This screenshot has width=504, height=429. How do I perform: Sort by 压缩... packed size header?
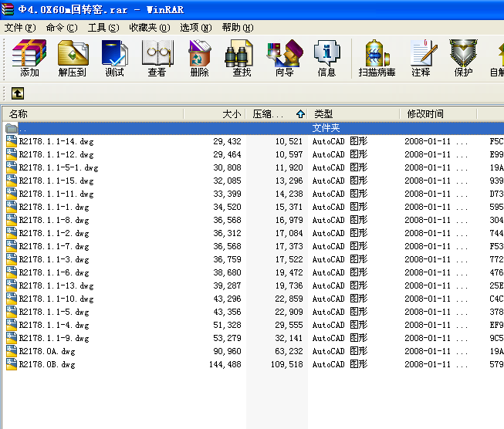[x=276, y=113]
